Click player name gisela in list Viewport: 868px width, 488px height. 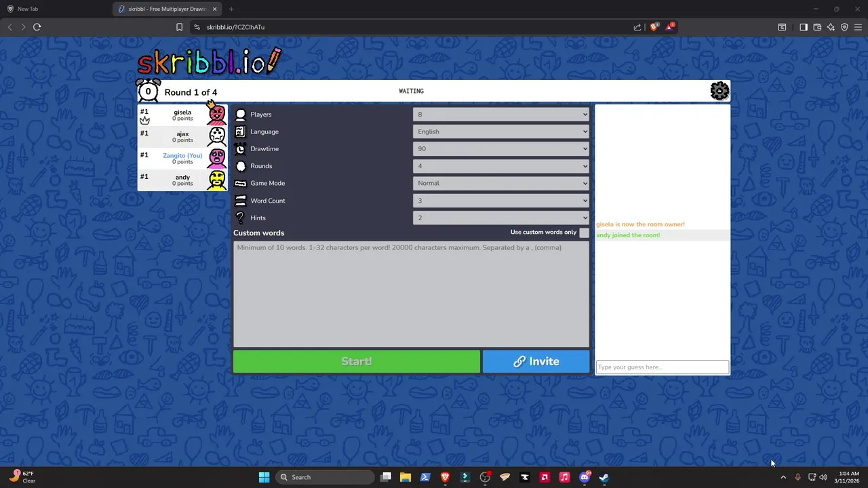pyautogui.click(x=182, y=113)
